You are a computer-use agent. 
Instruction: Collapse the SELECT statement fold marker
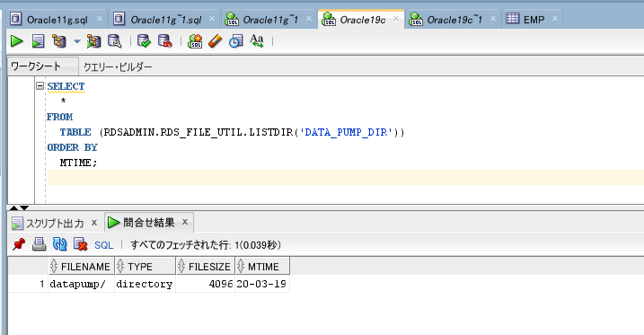coord(40,86)
